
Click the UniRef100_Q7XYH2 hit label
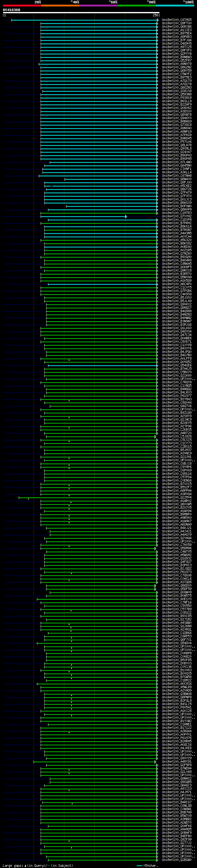177,216
